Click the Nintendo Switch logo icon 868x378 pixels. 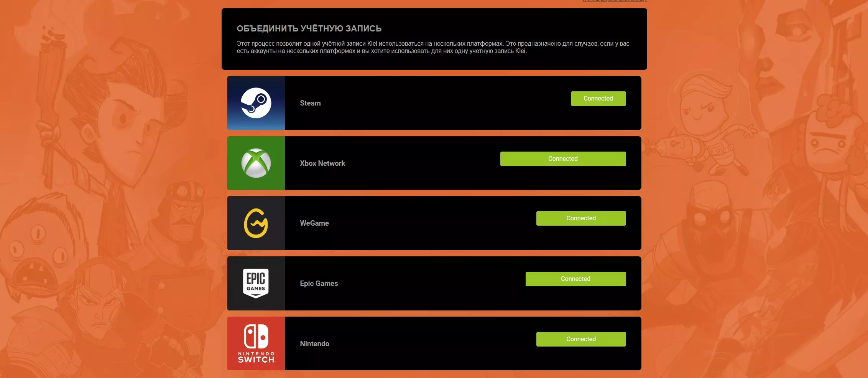point(256,343)
